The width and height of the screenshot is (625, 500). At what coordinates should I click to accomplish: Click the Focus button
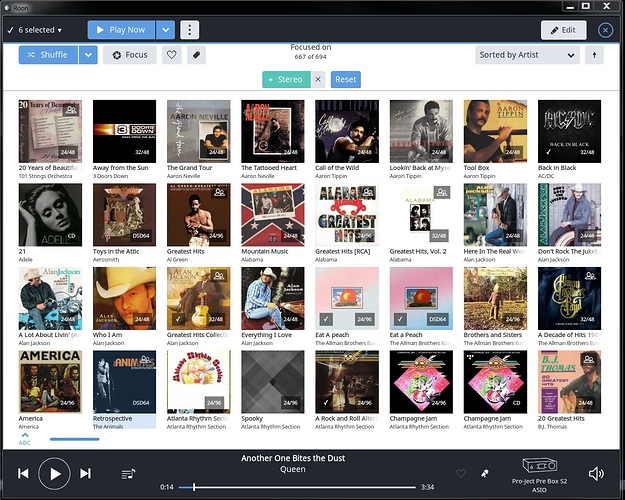(x=130, y=55)
